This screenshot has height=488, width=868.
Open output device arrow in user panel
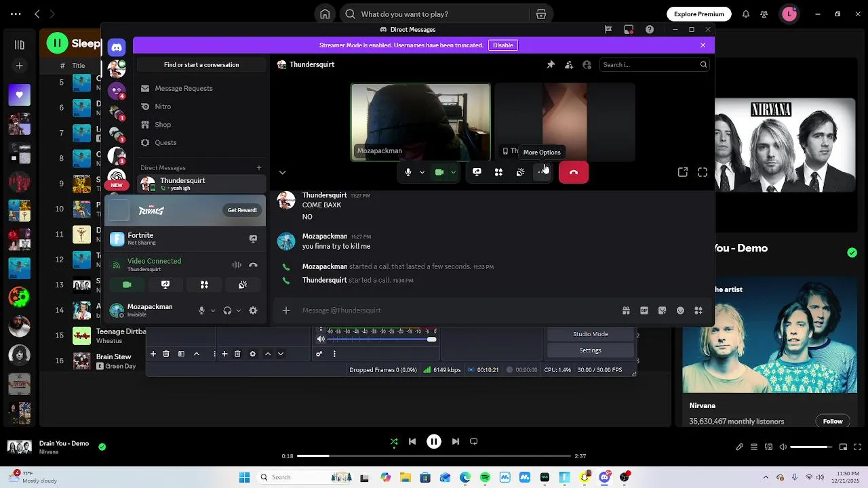(x=239, y=310)
